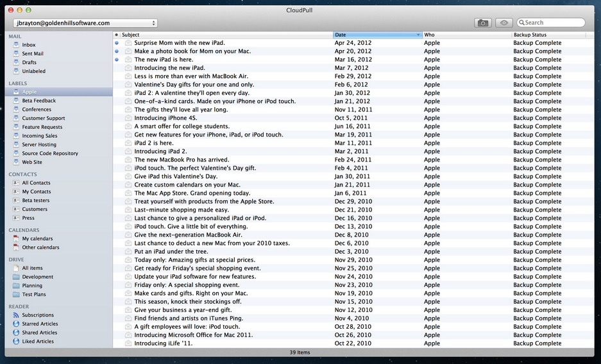Sort by Backup Status column header
The width and height of the screenshot is (601, 364).
[549, 35]
